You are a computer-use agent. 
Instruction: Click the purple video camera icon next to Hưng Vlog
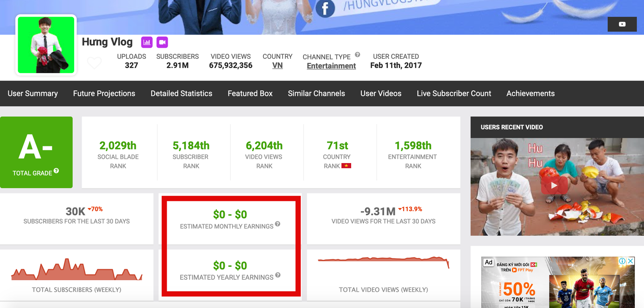pyautogui.click(x=162, y=42)
